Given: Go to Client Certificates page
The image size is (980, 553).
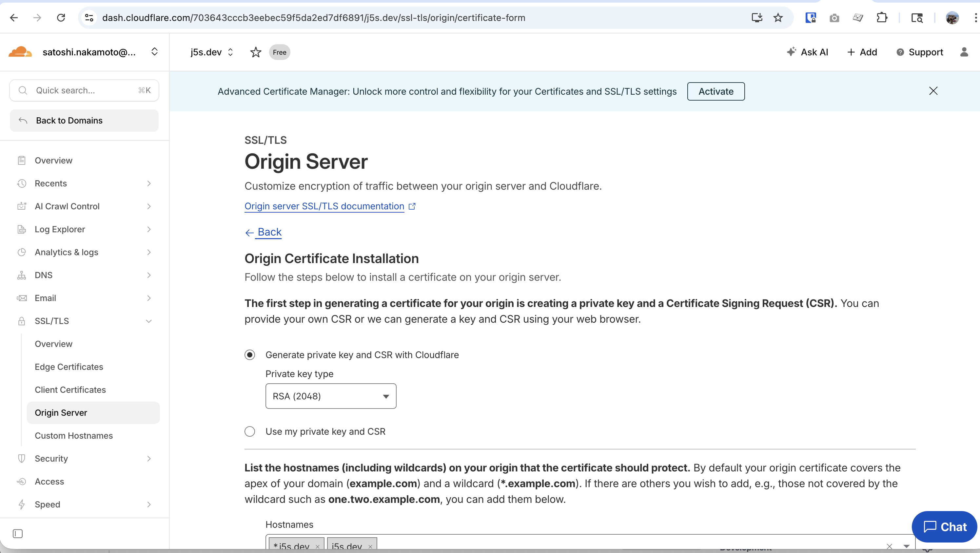Looking at the screenshot, I should tap(70, 390).
